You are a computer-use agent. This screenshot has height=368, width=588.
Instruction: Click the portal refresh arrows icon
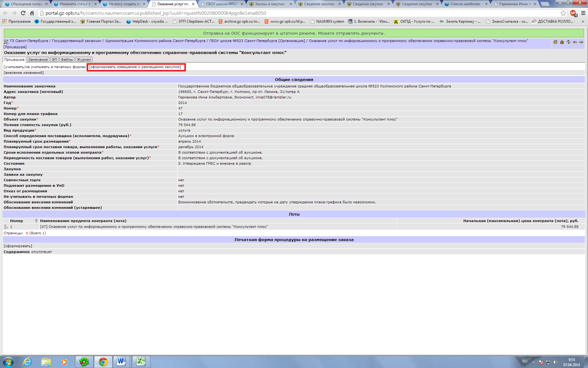tap(568, 42)
